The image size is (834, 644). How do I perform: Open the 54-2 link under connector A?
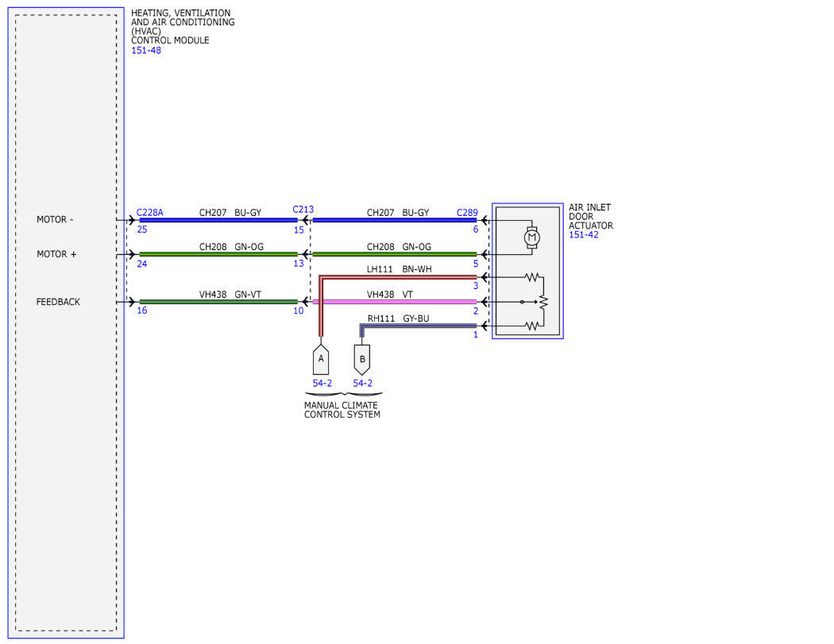[x=322, y=384]
